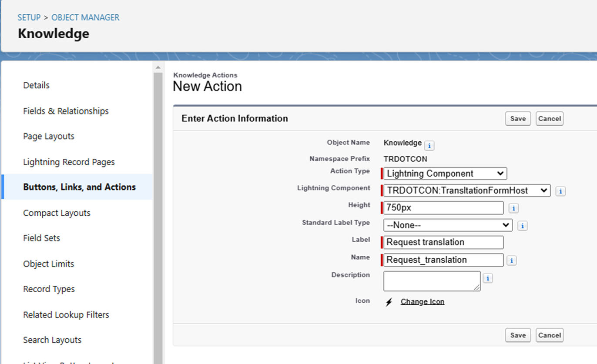Select Lightning Record Pages
The height and width of the screenshot is (364, 597).
click(x=69, y=162)
